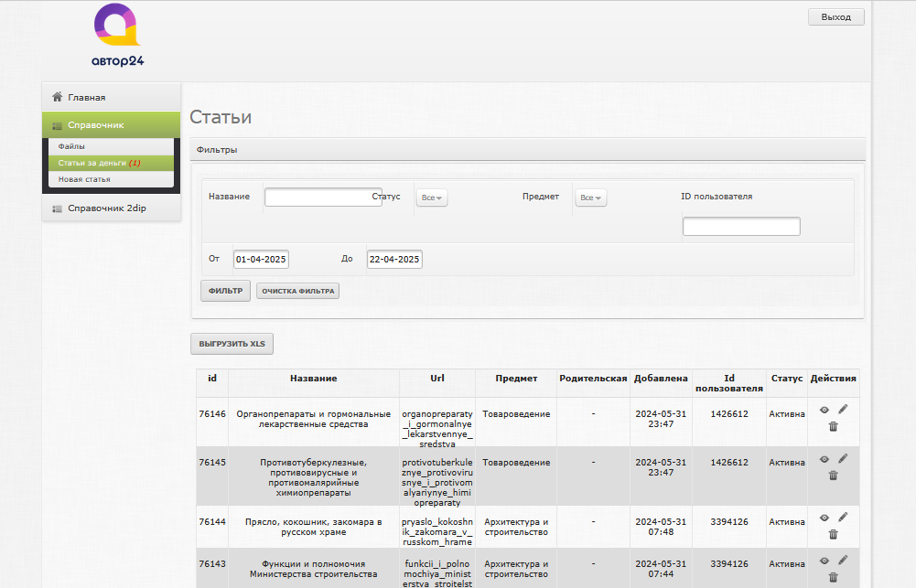The height and width of the screenshot is (588, 916).
Task: View article 76144 with eye icon
Action: 824,518
